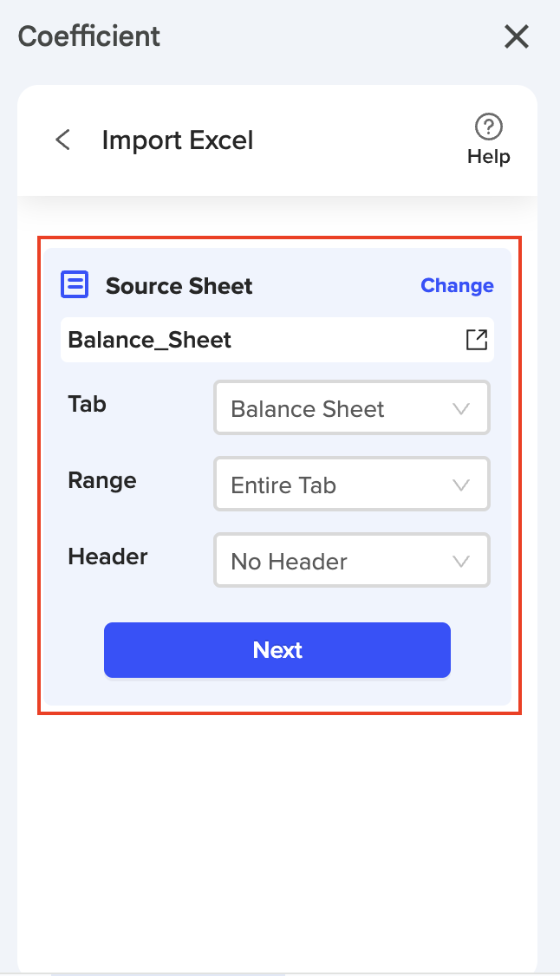Go back from Import Excel screen
560x976 pixels.
pyautogui.click(x=62, y=140)
